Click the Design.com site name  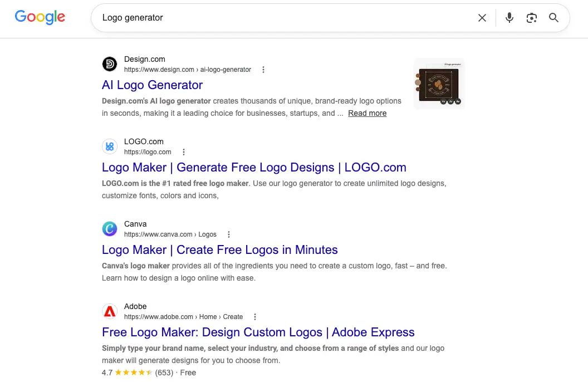point(144,59)
